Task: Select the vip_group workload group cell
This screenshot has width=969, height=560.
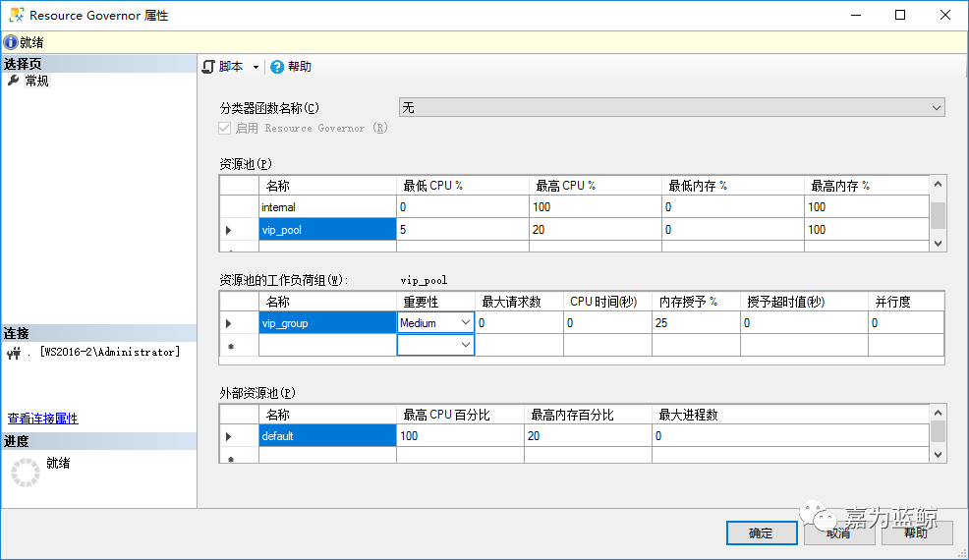Action: [x=327, y=323]
